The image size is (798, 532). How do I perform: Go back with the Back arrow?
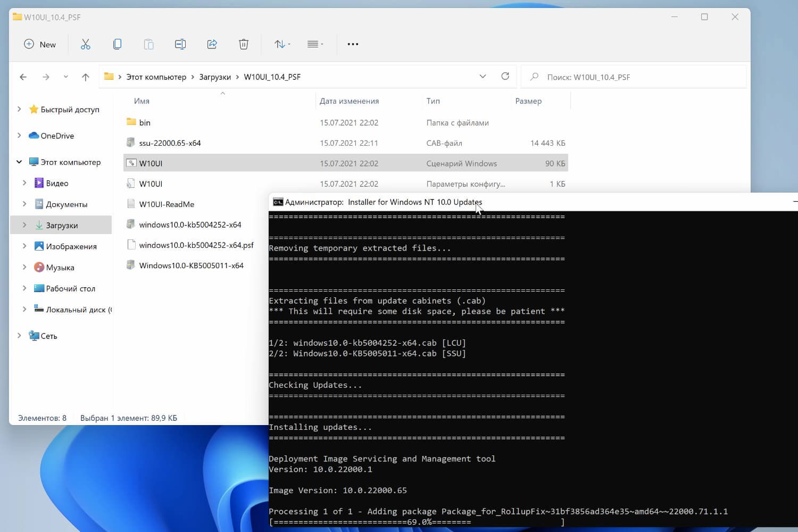click(x=23, y=77)
